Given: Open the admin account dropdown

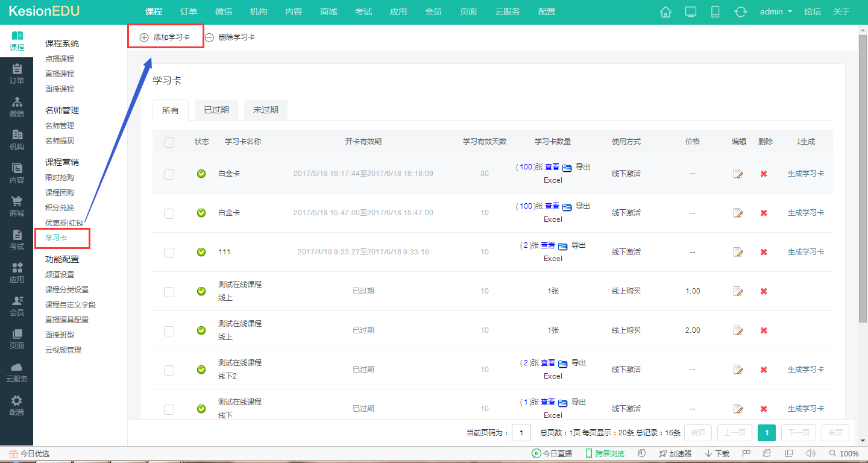Looking at the screenshot, I should [x=775, y=11].
